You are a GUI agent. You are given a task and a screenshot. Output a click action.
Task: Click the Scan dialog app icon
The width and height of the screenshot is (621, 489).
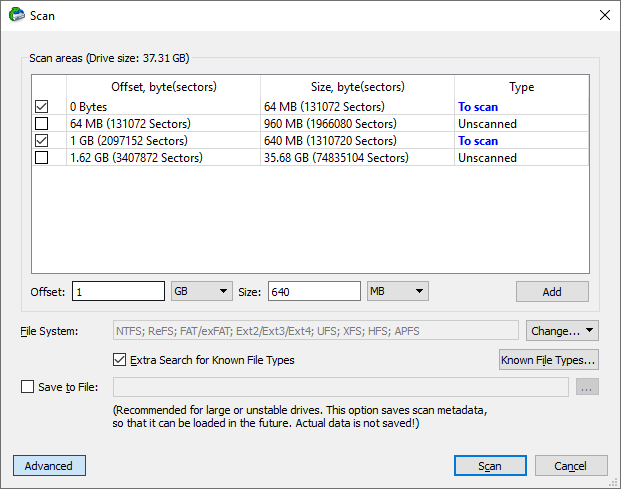pos(17,15)
